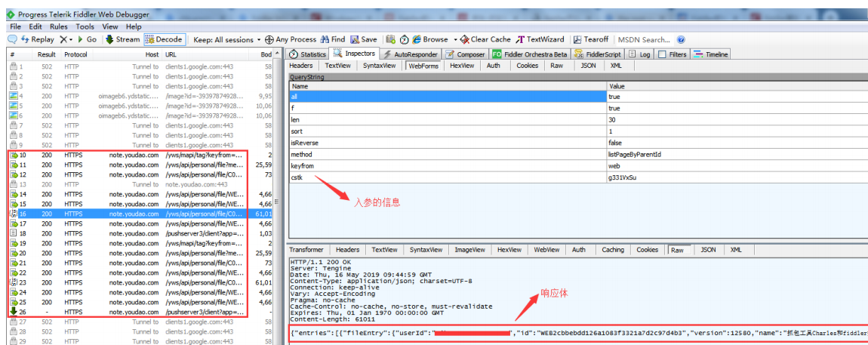Switch to the Composer tab
This screenshot has height=345, width=868.
pyautogui.click(x=466, y=54)
